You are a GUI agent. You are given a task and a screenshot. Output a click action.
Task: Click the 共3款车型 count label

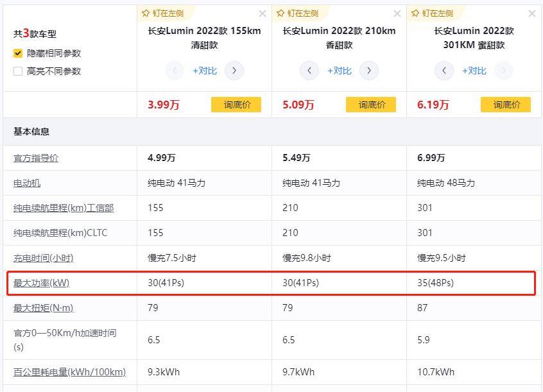[35, 33]
